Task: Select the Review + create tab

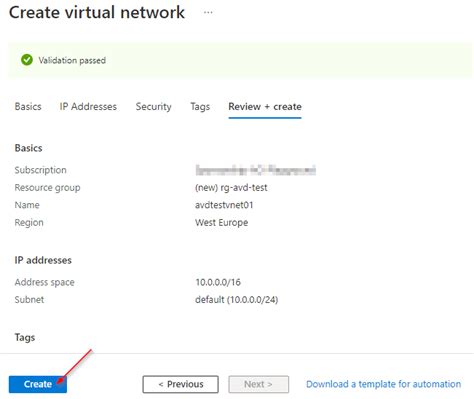Action: pyautogui.click(x=265, y=107)
